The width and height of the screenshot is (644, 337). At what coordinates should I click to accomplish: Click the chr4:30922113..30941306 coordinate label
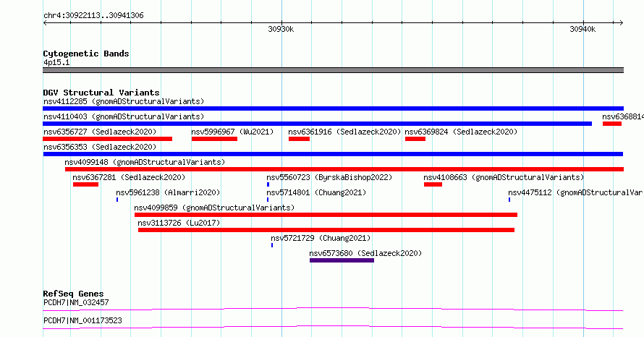93,16
